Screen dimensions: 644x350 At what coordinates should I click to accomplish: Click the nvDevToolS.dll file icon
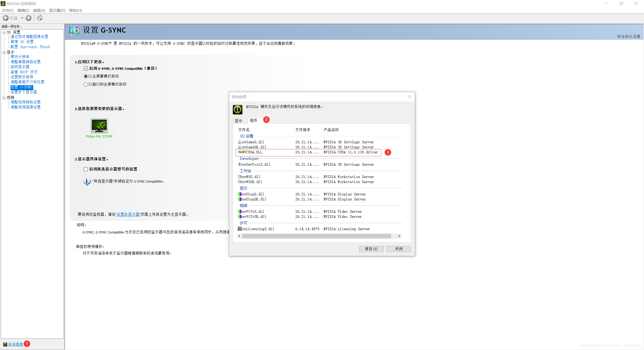click(x=240, y=164)
